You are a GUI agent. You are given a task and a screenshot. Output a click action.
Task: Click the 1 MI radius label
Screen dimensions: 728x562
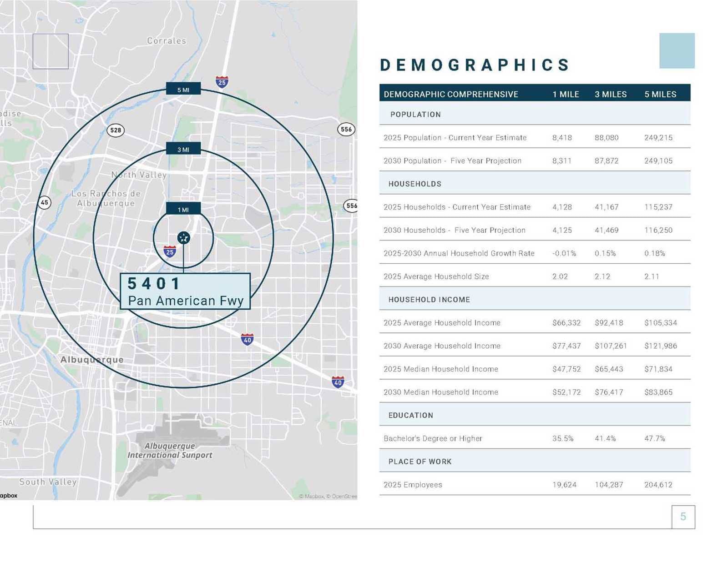[183, 209]
